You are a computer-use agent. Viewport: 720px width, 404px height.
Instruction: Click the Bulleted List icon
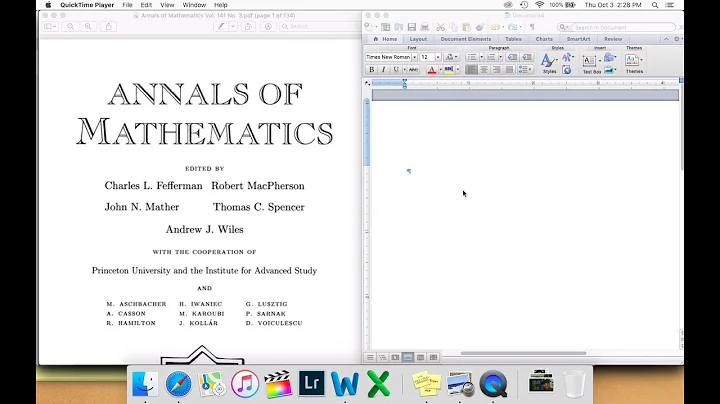472,57
